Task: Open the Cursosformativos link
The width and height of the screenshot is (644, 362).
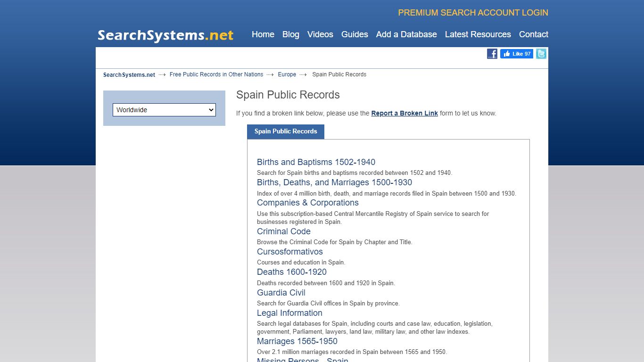Action: tap(290, 252)
